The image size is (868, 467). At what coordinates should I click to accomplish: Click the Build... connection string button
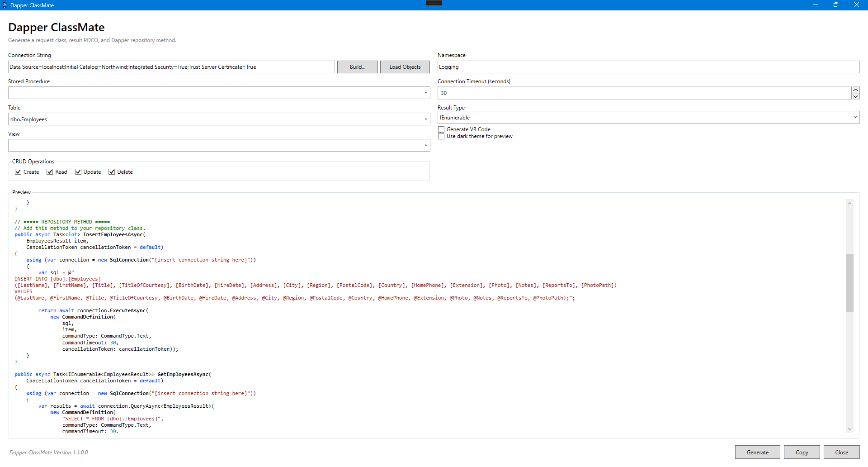coord(357,67)
